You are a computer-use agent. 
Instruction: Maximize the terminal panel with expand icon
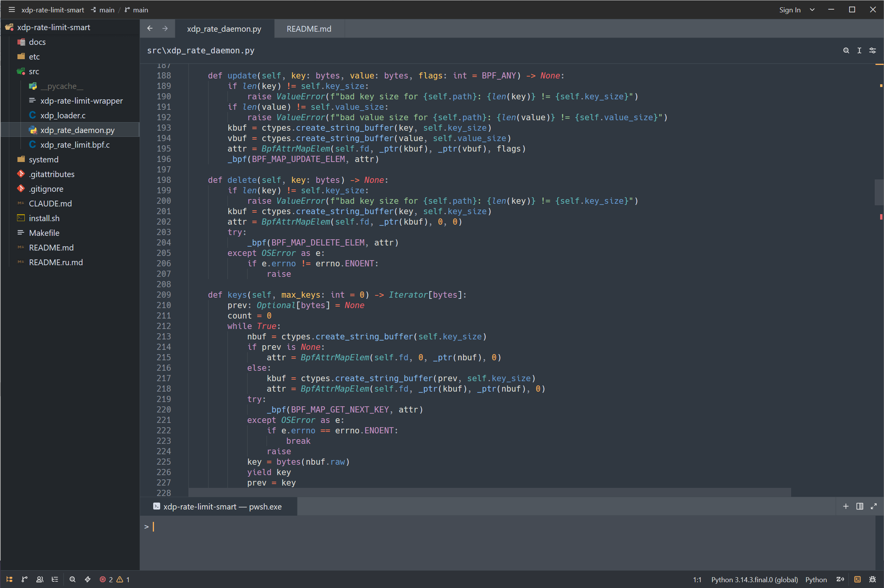(x=874, y=506)
